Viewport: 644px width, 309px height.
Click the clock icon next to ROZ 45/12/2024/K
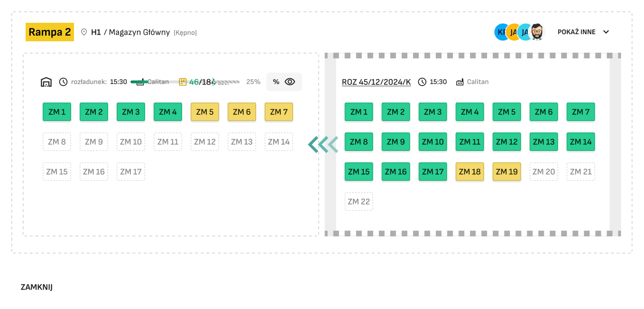coord(422,82)
